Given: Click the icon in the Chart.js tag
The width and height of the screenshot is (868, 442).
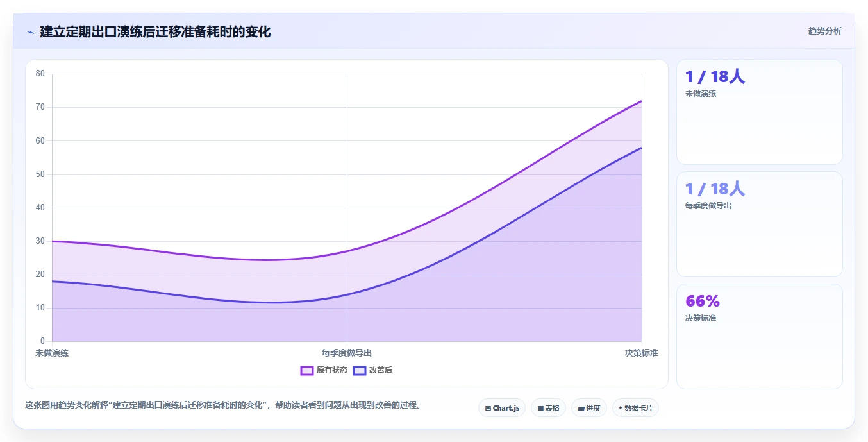Looking at the screenshot, I should tap(488, 408).
